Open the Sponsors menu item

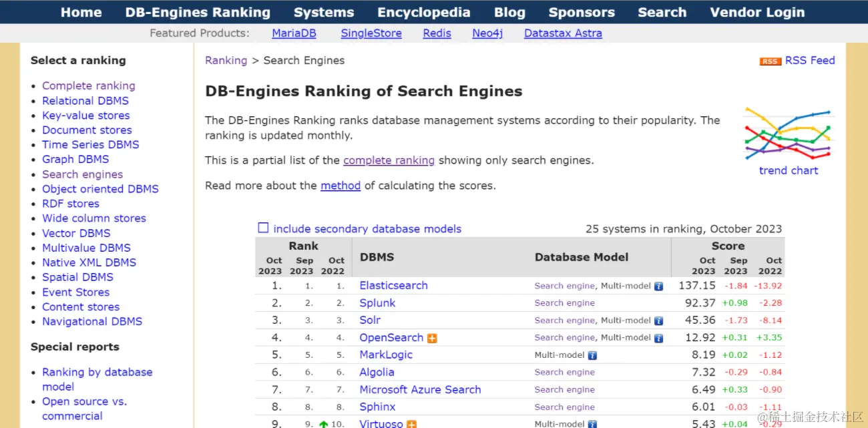tap(582, 12)
